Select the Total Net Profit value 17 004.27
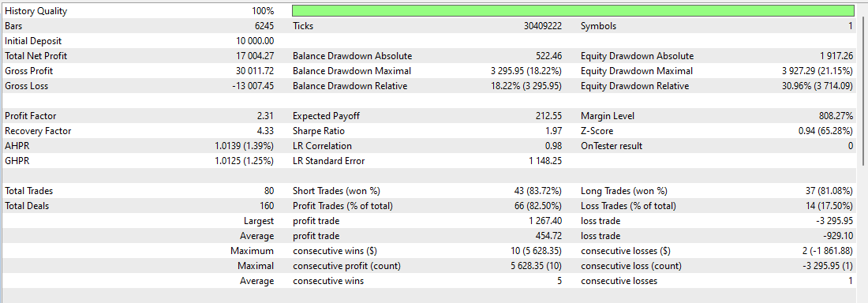Image resolution: width=868 pixels, height=303 pixels. coord(255,56)
